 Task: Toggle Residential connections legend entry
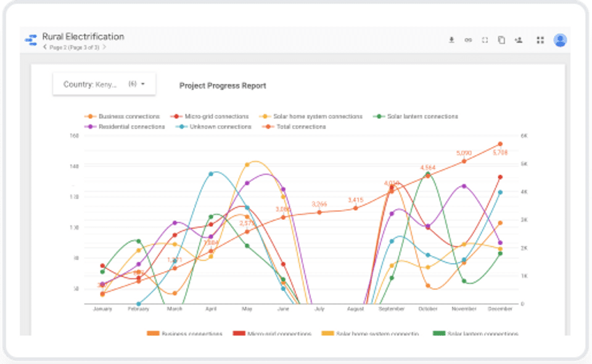click(x=125, y=127)
